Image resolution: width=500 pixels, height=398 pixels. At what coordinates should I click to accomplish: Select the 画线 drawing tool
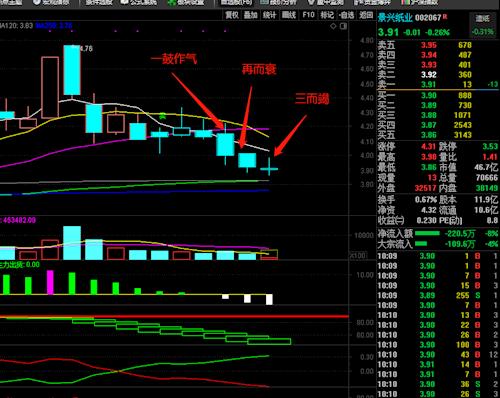(289, 15)
